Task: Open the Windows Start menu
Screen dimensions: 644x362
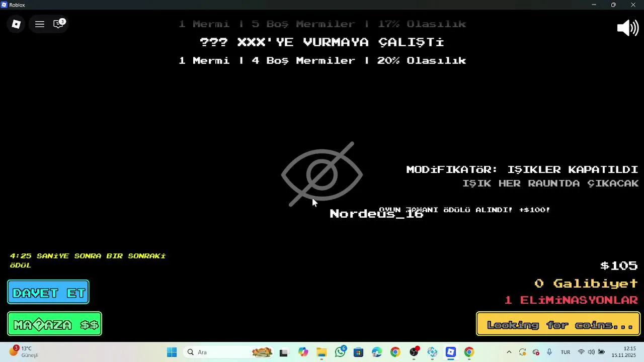Action: click(172, 352)
